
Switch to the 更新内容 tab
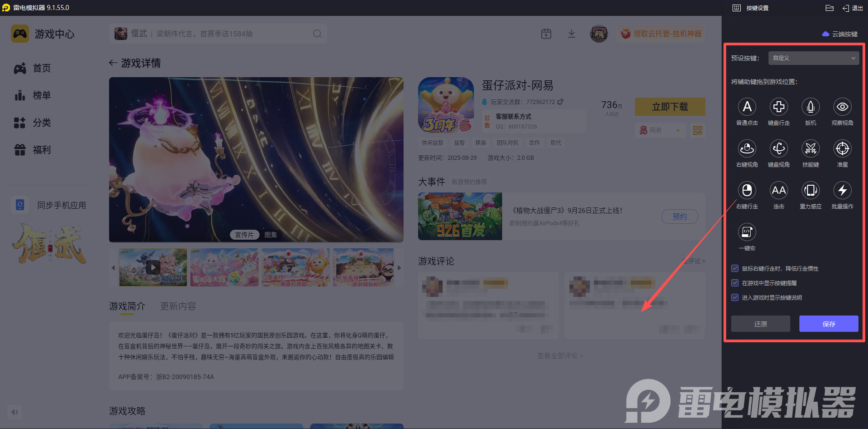(178, 306)
